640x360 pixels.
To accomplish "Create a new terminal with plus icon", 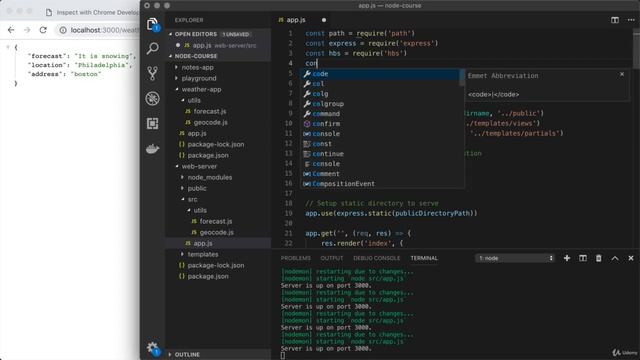I will [x=567, y=258].
